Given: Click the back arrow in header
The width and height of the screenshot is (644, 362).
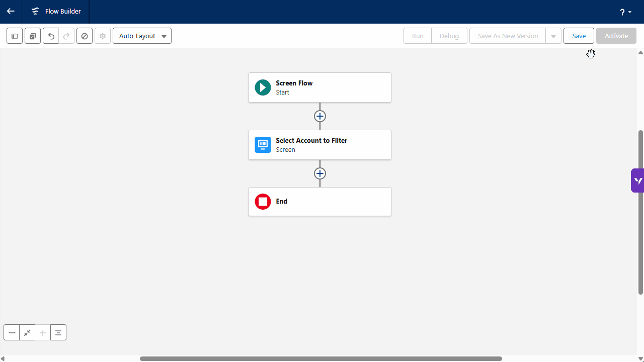Looking at the screenshot, I should (x=11, y=11).
